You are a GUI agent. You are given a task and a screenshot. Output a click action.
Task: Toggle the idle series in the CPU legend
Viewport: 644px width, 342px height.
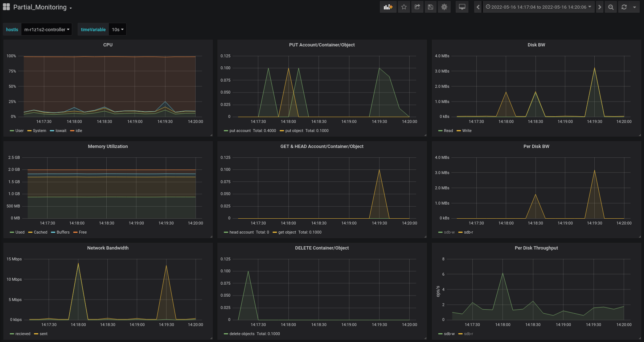79,131
